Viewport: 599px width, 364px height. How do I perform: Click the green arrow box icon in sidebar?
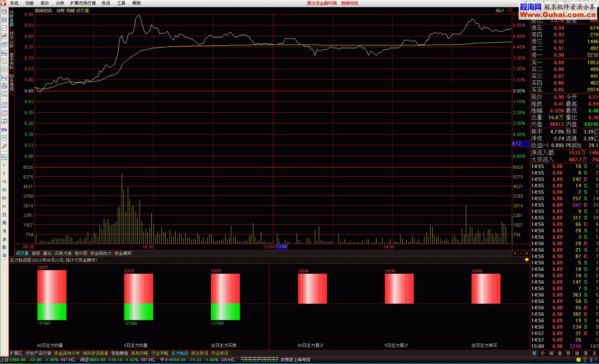point(4,138)
